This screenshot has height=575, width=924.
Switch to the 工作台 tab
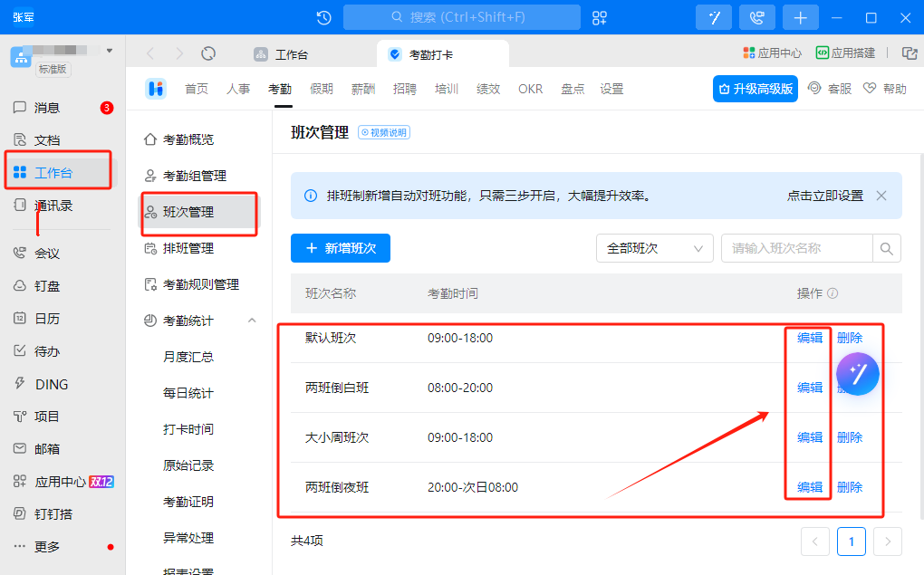click(x=282, y=54)
